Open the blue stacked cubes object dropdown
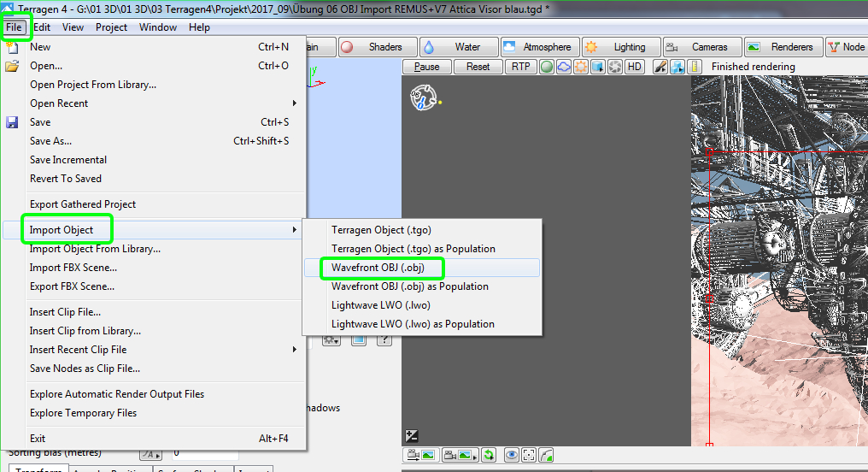 [x=677, y=67]
